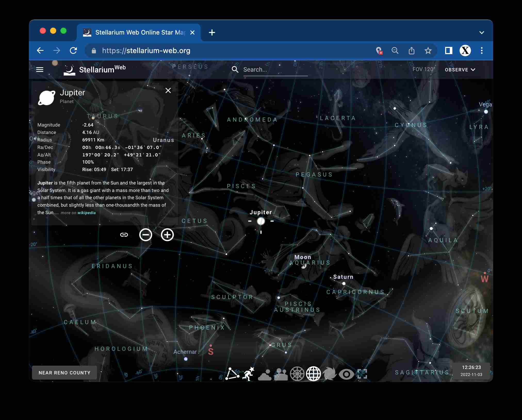522x420 pixels.
Task: Click the LACERTA constellation label
Action: (x=338, y=118)
